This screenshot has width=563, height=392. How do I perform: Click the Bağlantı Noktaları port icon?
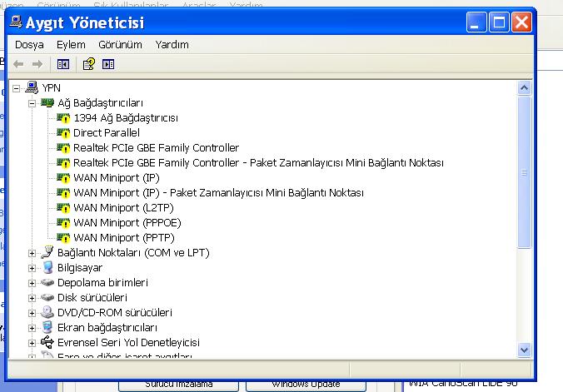pos(47,252)
